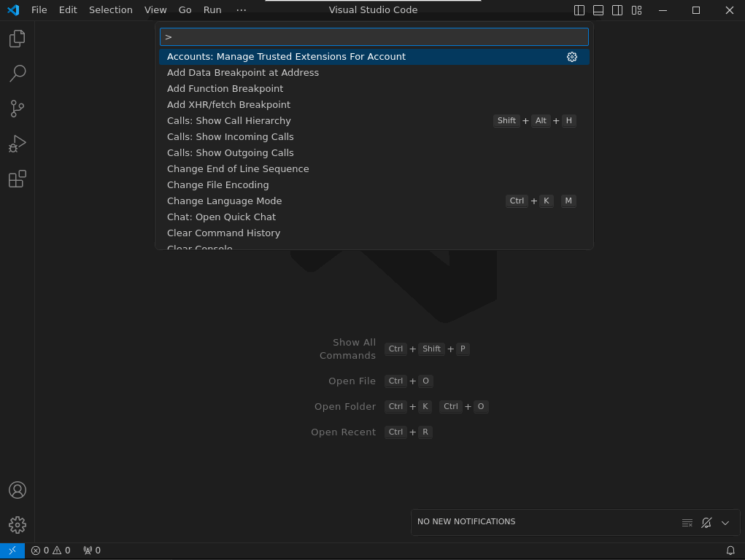
Task: Toggle the primary side bar layout button
Action: click(579, 10)
